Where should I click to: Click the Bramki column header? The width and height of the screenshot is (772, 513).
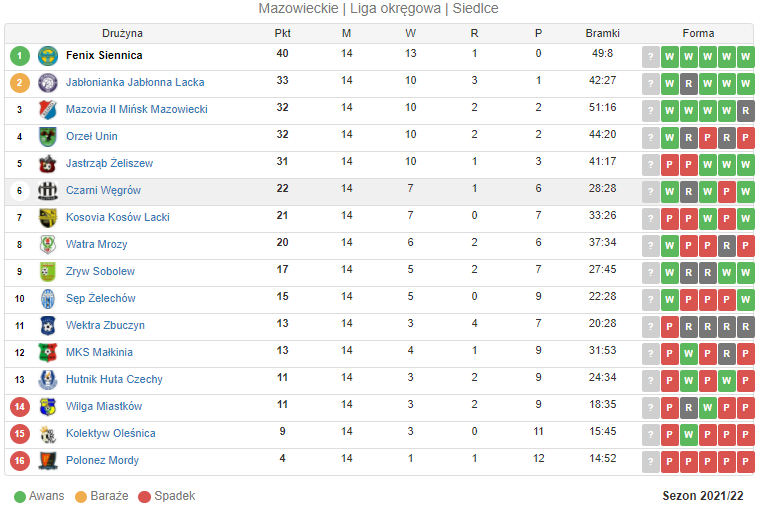click(x=603, y=33)
